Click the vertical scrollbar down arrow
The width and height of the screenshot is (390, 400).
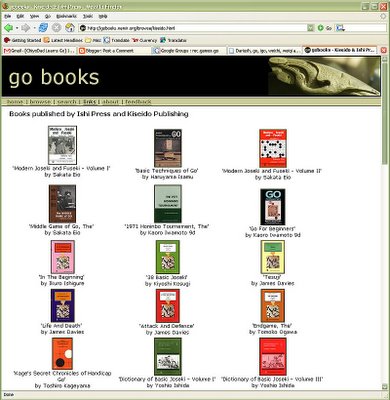384,386
